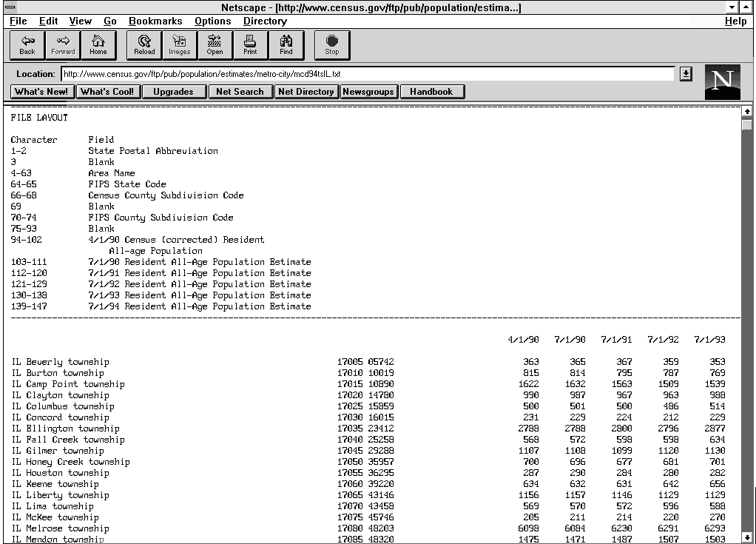Open the Options menu
This screenshot has width=756, height=544.
212,21
